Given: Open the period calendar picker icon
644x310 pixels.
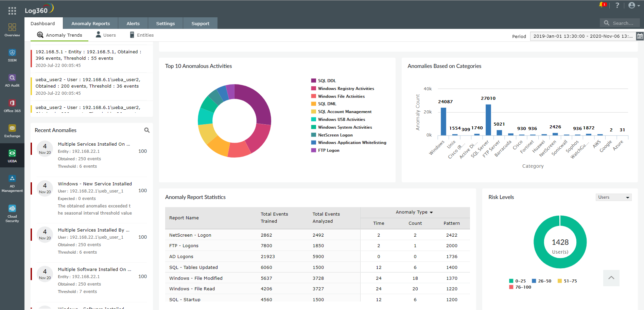Looking at the screenshot, I should 640,36.
